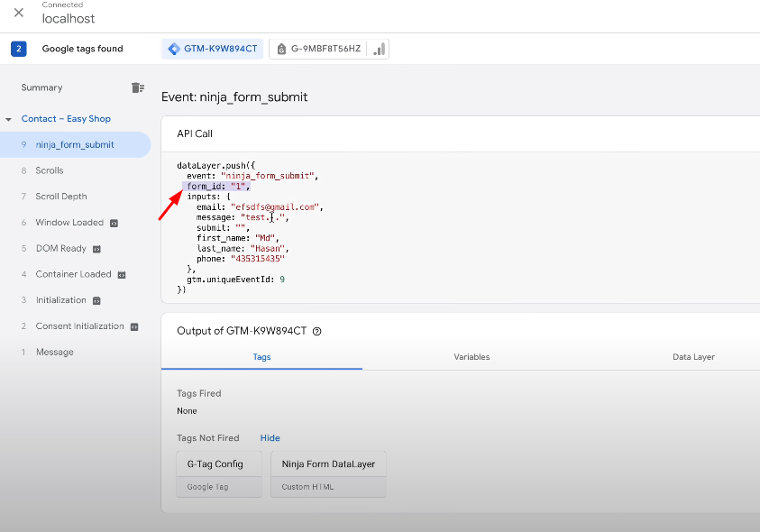
Task: Click the localhost connected domain title
Action: click(69, 18)
